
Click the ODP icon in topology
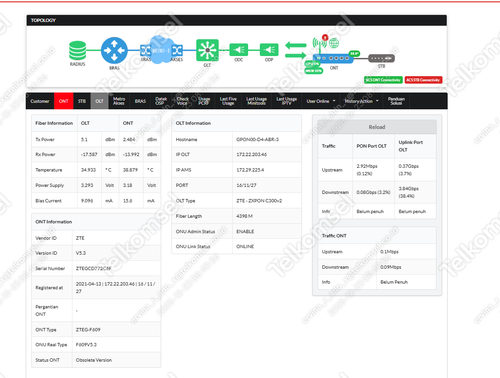269,50
